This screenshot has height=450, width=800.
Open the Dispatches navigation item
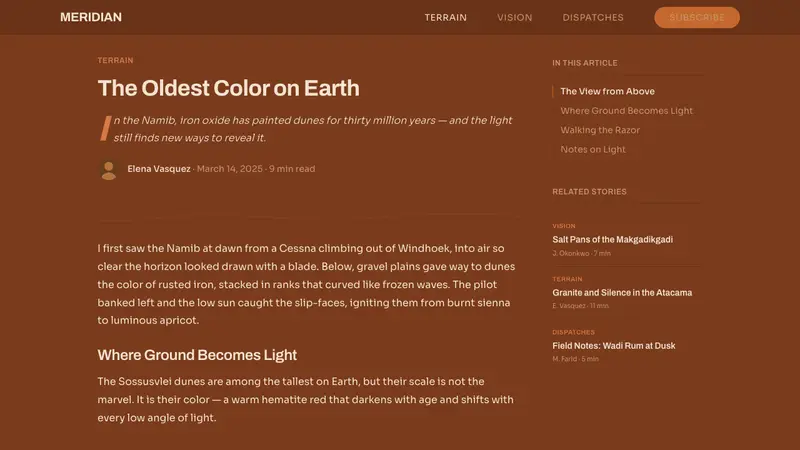point(593,17)
